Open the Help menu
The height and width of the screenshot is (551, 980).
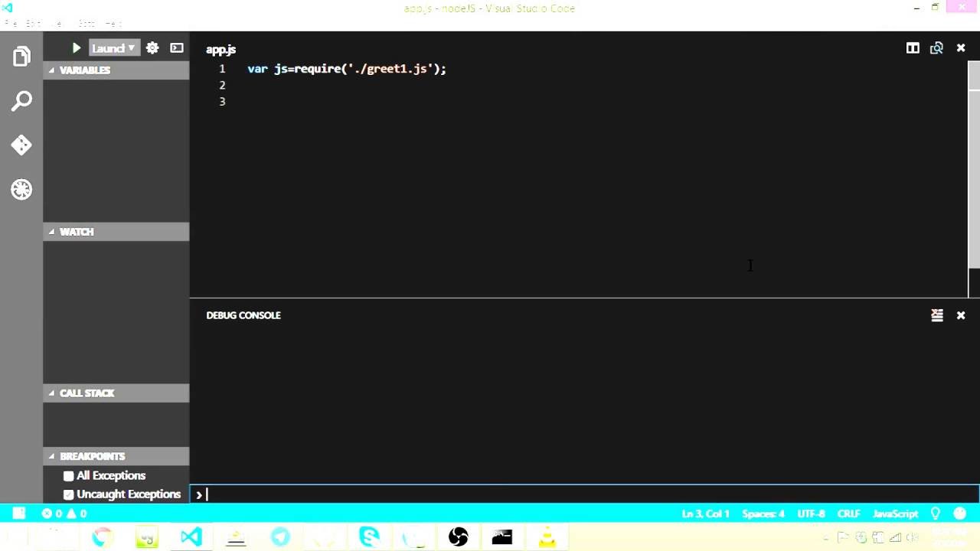113,23
